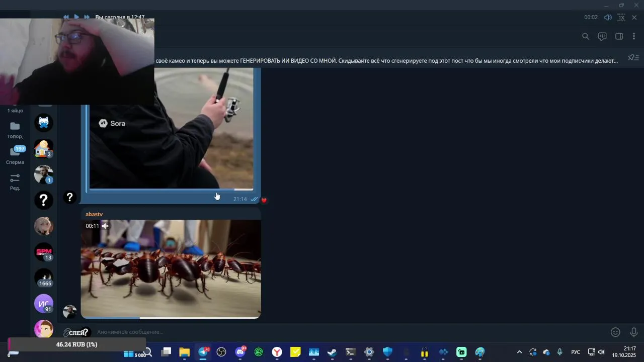This screenshot has width=644, height=362.
Task: Open the emoji picker smiley icon
Action: click(x=615, y=332)
